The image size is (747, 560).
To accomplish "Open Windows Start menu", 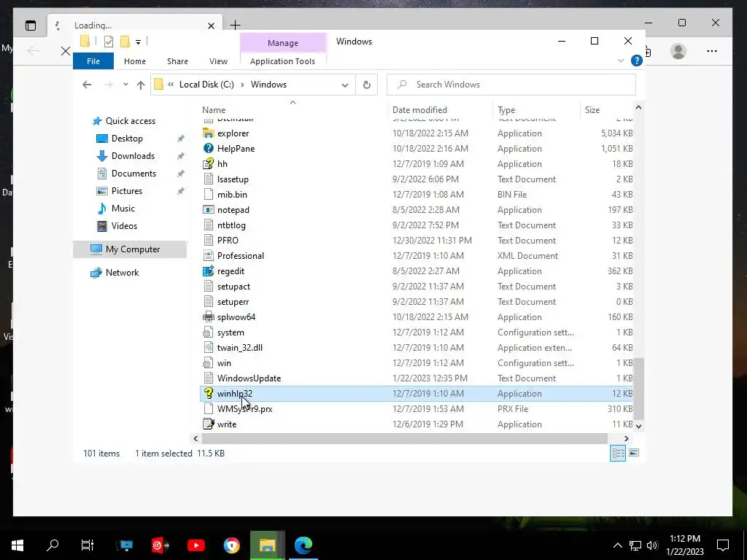I will coord(18,545).
